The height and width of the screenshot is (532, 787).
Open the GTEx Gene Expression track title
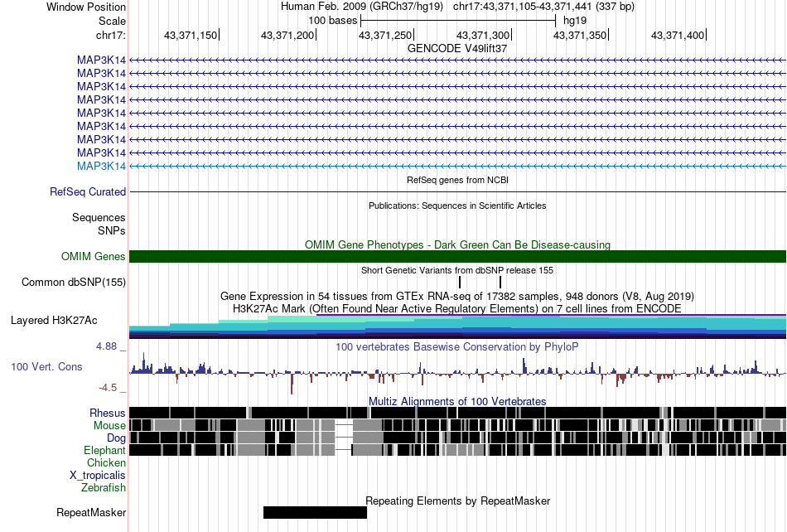pos(457,296)
